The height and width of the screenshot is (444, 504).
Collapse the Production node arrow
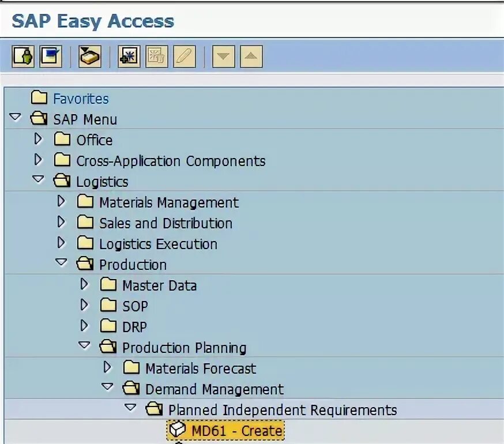click(x=61, y=262)
